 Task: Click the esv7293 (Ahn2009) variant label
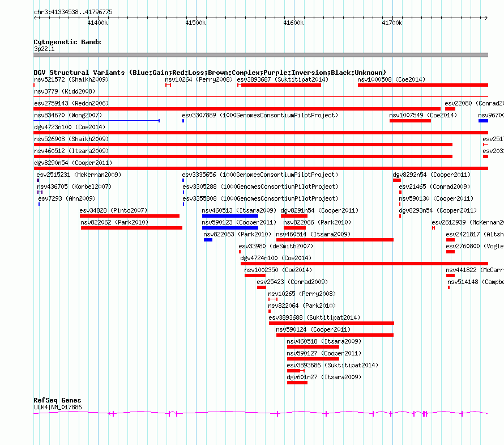coord(67,198)
